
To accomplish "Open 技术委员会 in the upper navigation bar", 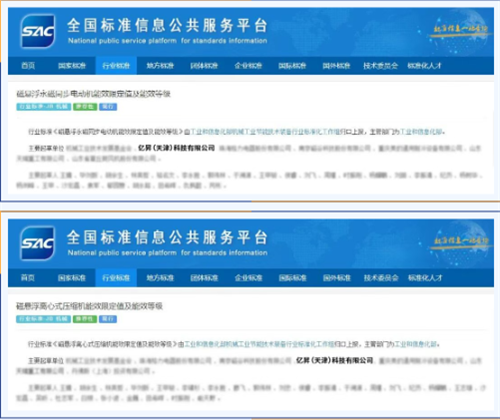I will [x=381, y=66].
